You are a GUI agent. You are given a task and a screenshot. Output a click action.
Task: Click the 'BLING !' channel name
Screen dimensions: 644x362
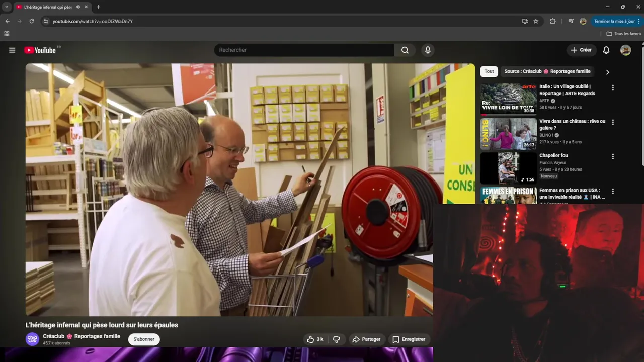[x=546, y=135]
